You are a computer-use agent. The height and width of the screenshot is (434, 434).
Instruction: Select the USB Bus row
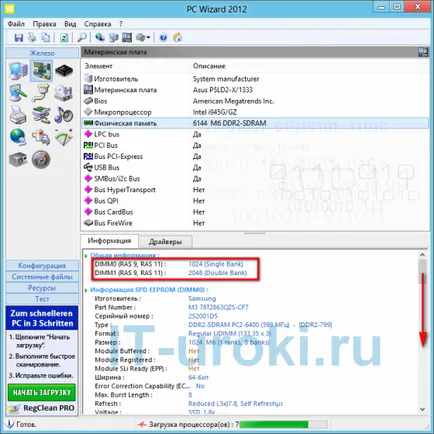pos(255,167)
